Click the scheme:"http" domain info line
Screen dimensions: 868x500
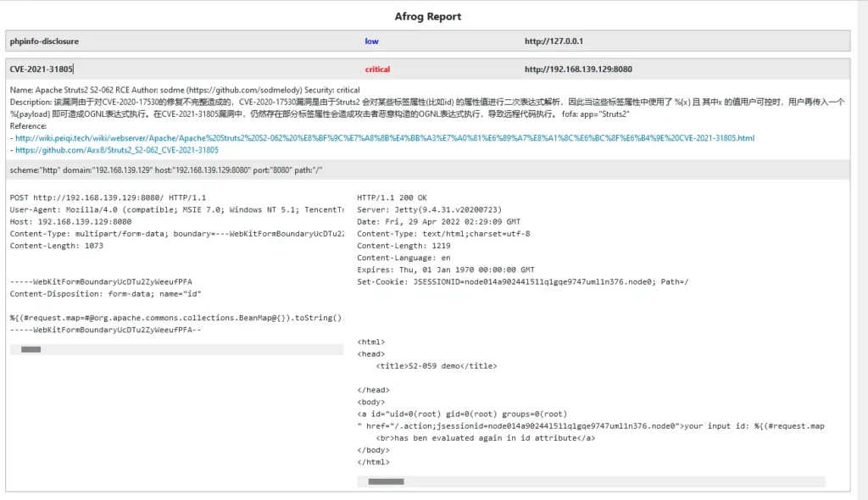(x=166, y=170)
